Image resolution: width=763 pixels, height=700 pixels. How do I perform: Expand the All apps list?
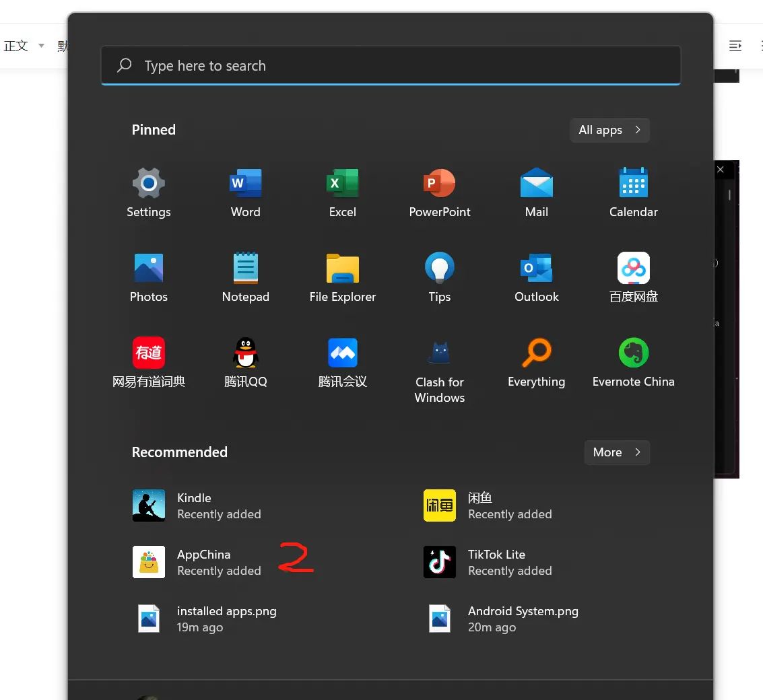coord(609,130)
